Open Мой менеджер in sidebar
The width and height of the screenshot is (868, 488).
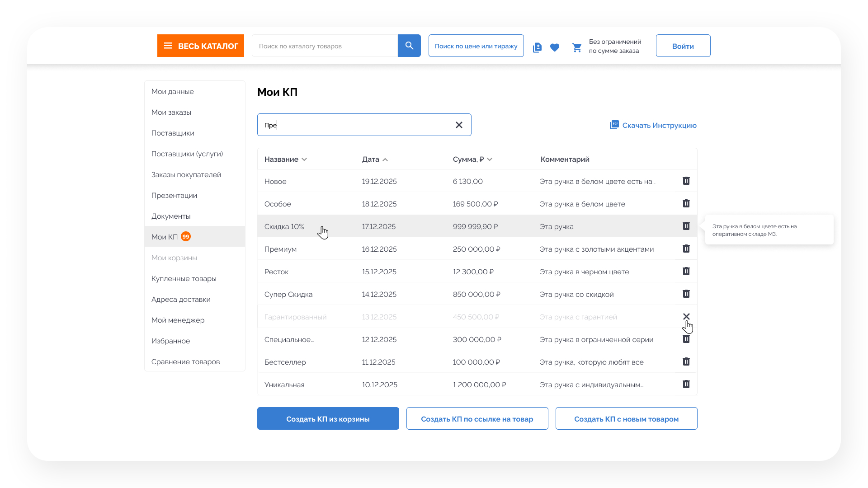click(195, 320)
